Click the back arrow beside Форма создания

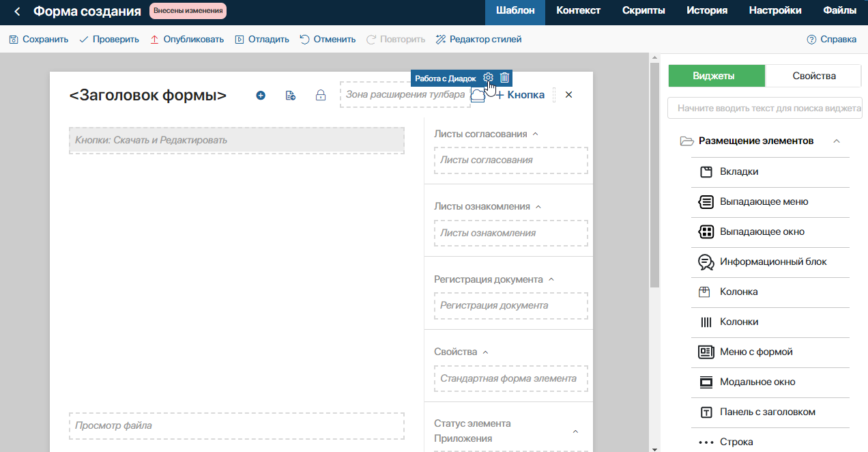click(17, 12)
